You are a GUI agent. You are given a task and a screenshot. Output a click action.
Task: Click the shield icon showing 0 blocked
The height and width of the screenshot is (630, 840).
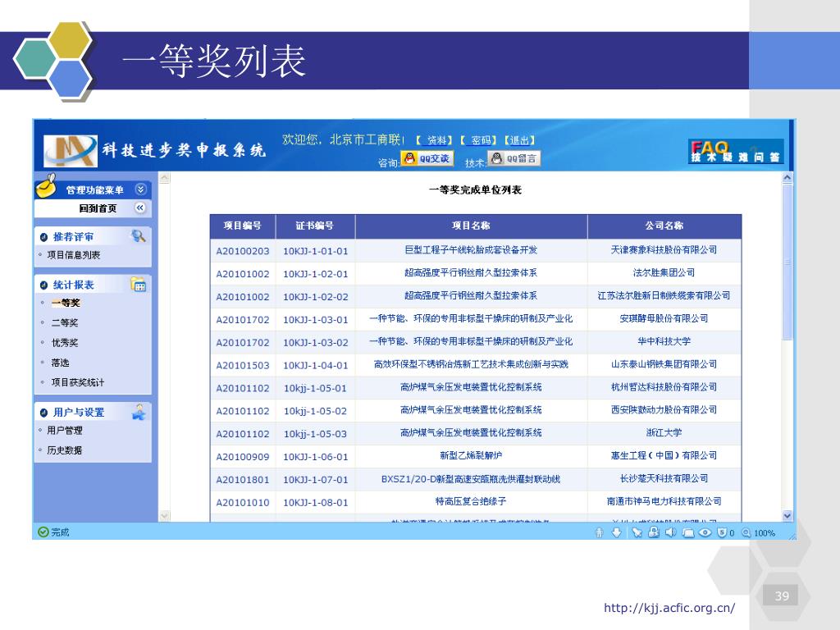coord(722,532)
